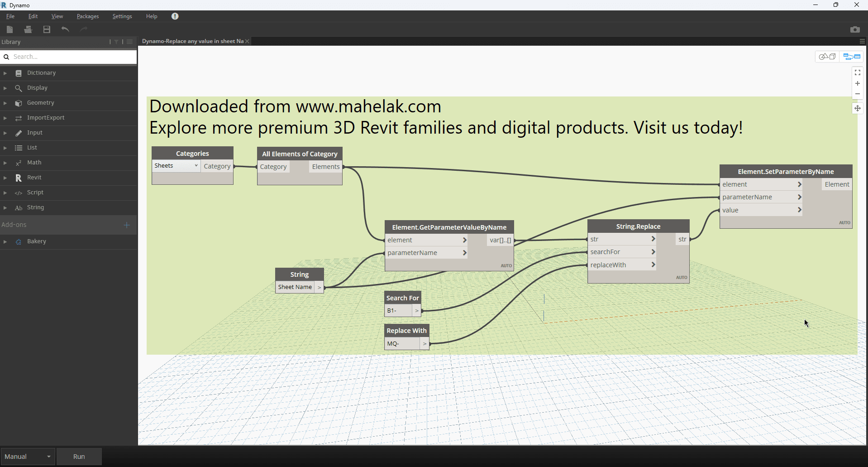Image resolution: width=868 pixels, height=467 pixels.
Task: Open the Packages menu
Action: [x=88, y=16]
